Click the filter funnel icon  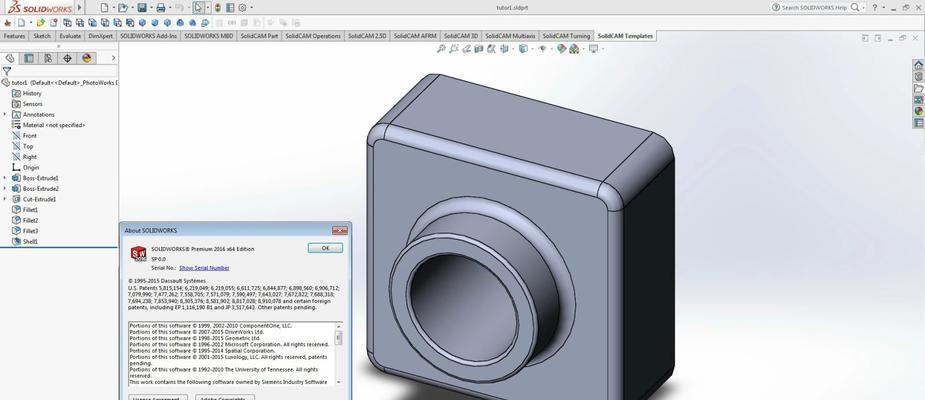coord(6,71)
